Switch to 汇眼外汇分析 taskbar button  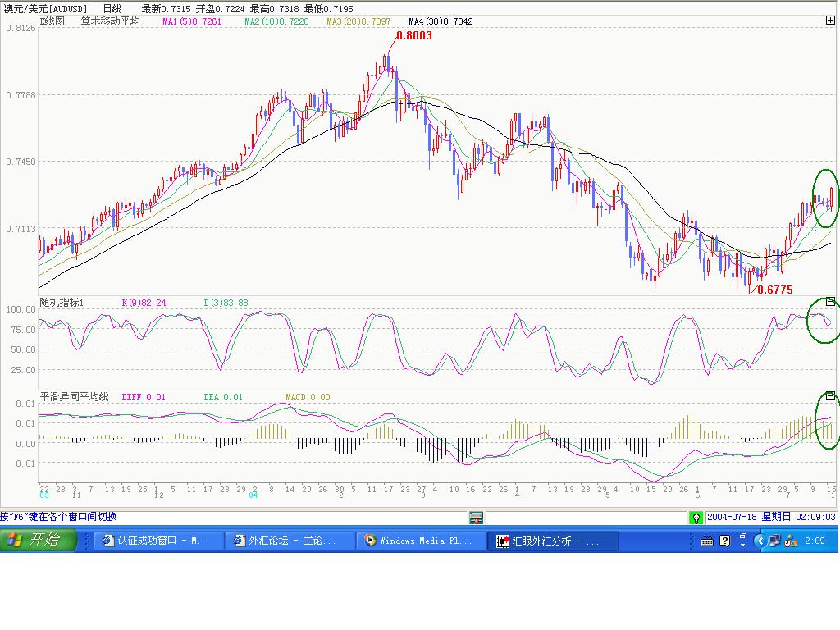[x=552, y=541]
